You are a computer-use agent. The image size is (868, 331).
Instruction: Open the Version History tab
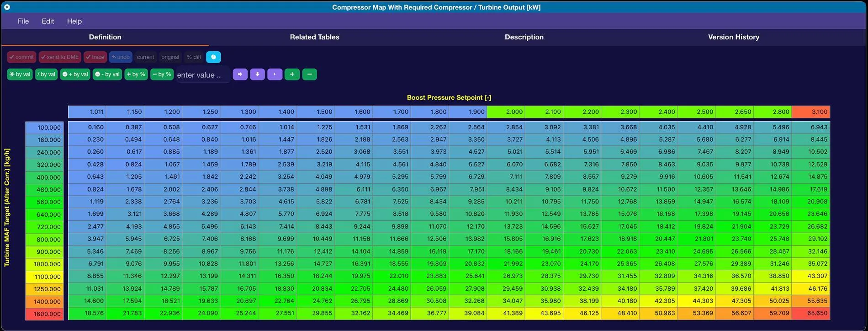click(x=734, y=37)
